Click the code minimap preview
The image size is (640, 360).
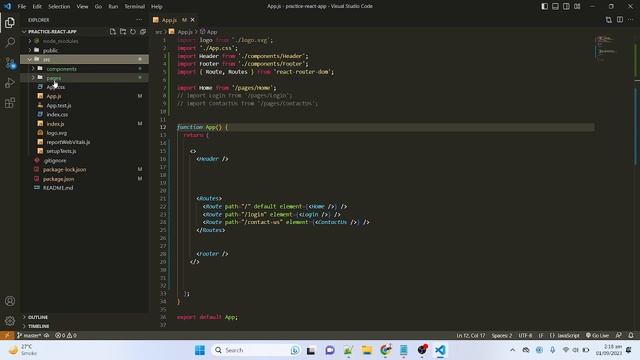[x=607, y=49]
